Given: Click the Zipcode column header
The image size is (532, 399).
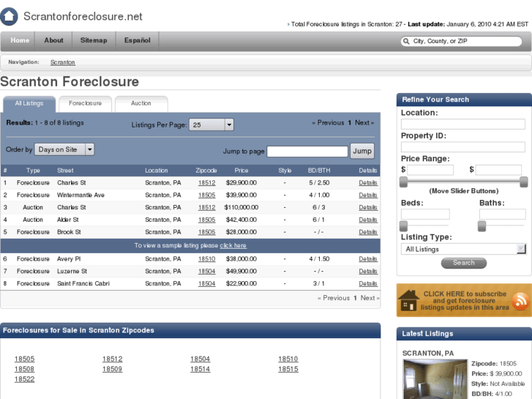Looking at the screenshot, I should click(x=206, y=171).
